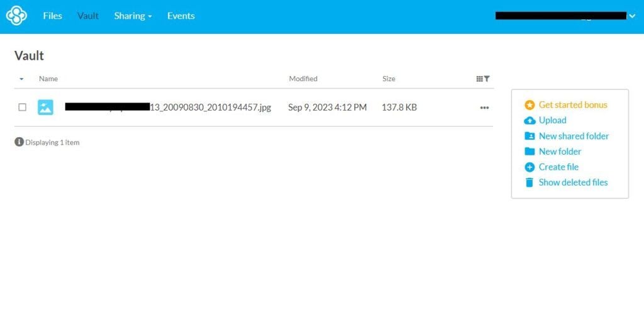Viewport: 644px width, 334px height.
Task: Open the Vault tab
Action: point(88,16)
